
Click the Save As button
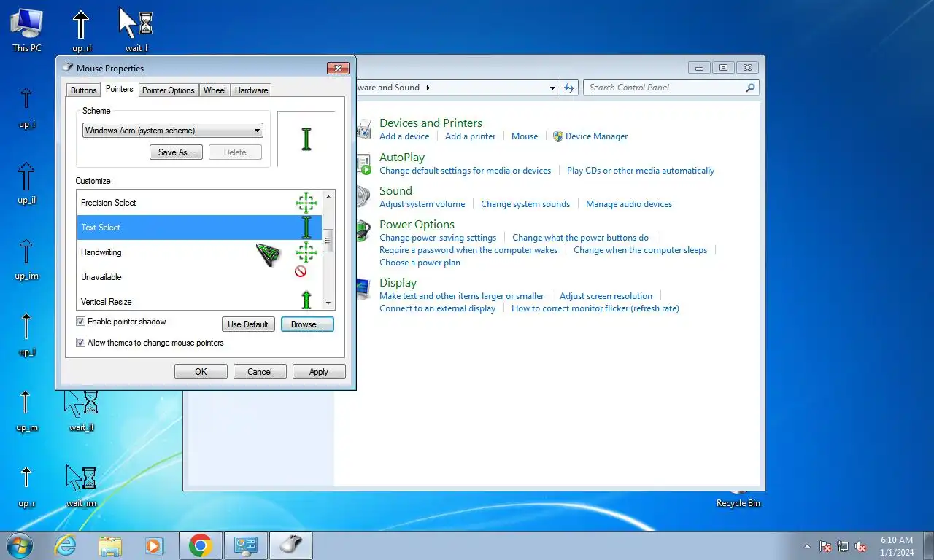click(x=176, y=152)
